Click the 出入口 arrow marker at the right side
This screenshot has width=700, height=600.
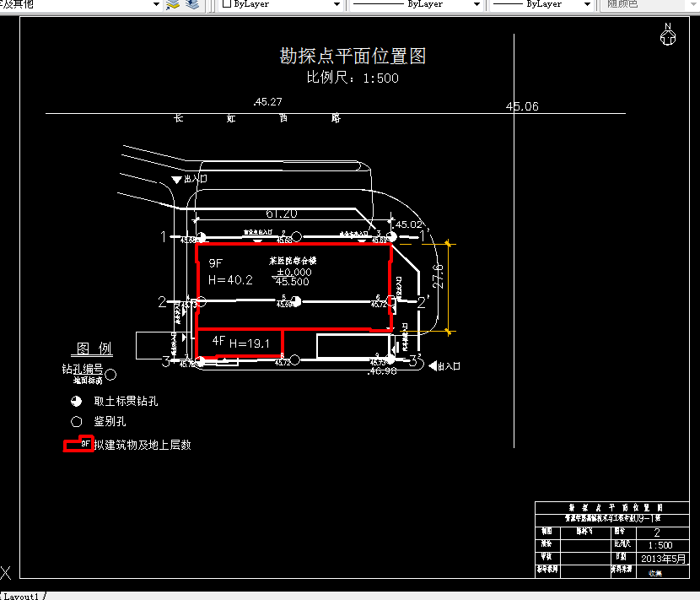point(433,366)
